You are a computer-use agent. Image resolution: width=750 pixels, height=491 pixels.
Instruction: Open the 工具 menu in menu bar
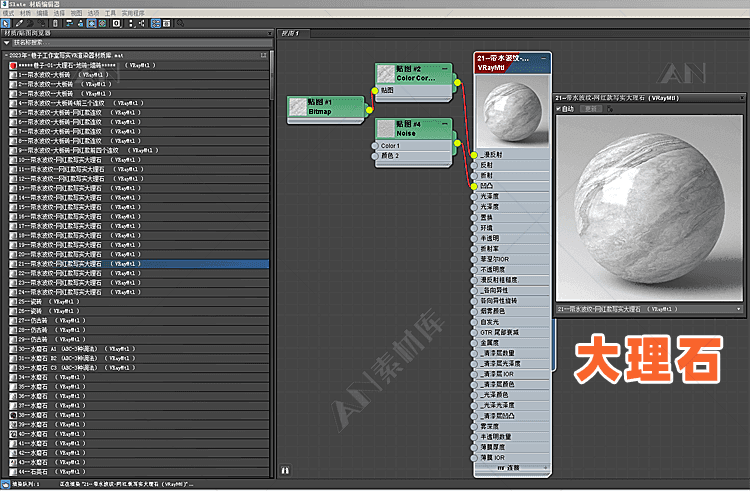pyautogui.click(x=110, y=13)
